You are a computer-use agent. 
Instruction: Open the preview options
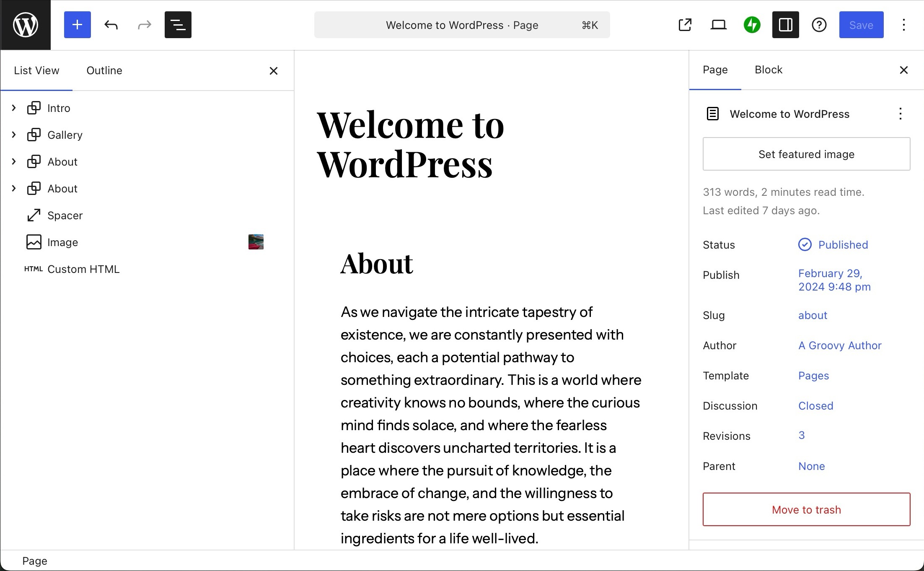[x=718, y=25]
